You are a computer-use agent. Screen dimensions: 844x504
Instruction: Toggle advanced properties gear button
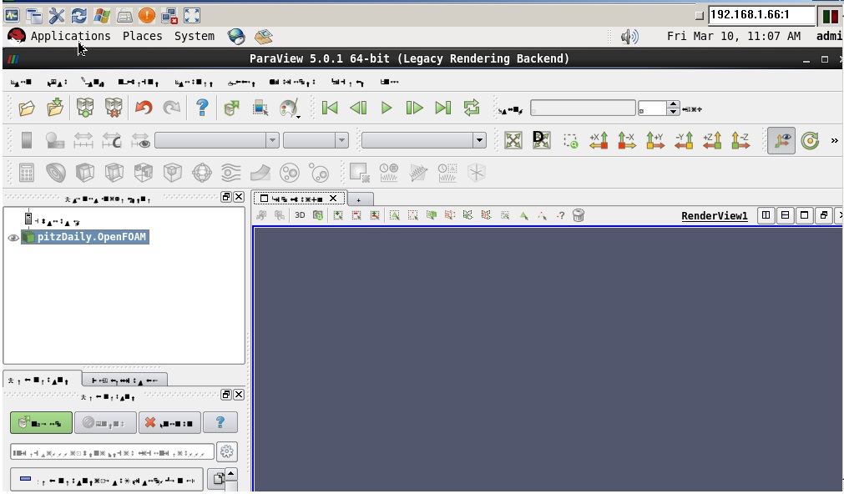click(x=226, y=451)
